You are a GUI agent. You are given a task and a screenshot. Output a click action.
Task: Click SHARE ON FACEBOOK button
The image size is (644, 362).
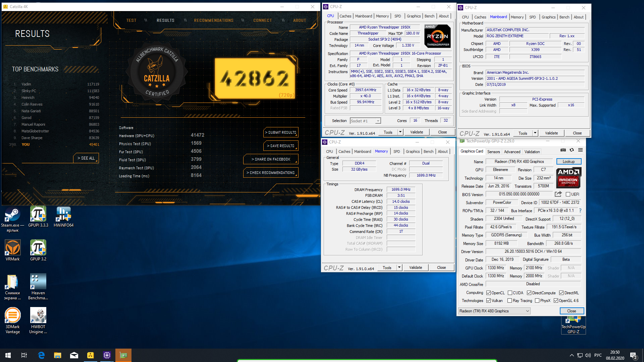[x=271, y=159]
